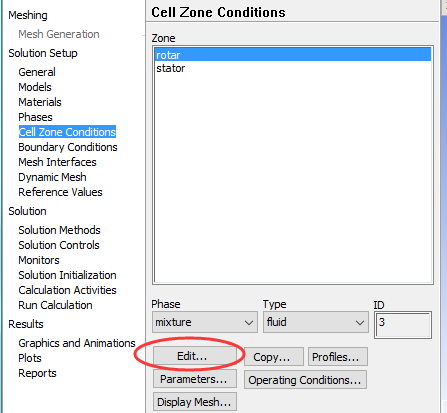
Task: Open the Reports page
Action: 37,373
